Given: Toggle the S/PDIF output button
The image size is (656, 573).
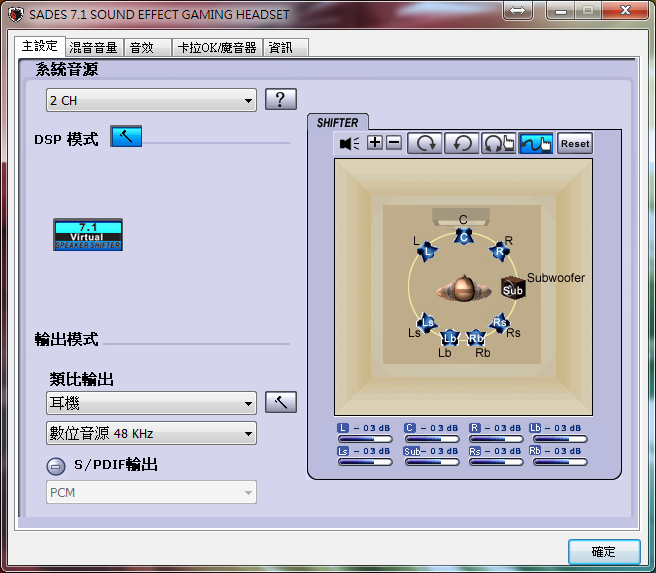Looking at the screenshot, I should (x=56, y=466).
